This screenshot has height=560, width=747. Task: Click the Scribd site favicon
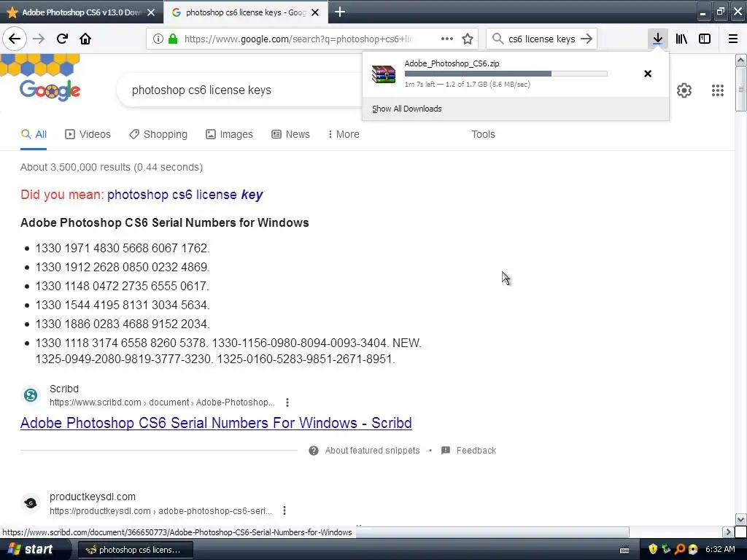click(x=31, y=394)
